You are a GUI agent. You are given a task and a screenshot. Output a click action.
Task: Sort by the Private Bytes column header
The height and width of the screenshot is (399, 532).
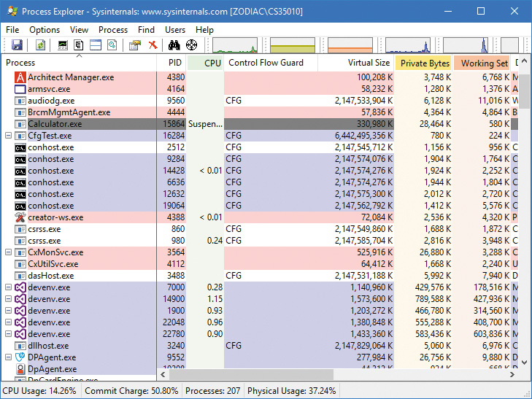(423, 63)
